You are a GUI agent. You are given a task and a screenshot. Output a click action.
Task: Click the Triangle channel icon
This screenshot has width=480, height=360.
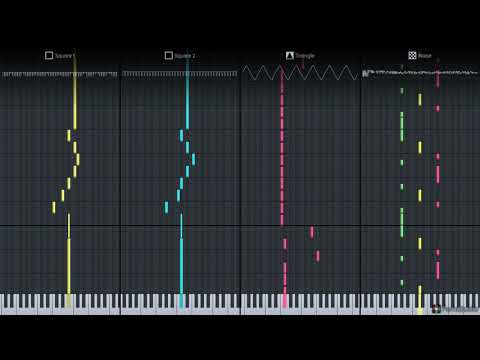(290, 55)
